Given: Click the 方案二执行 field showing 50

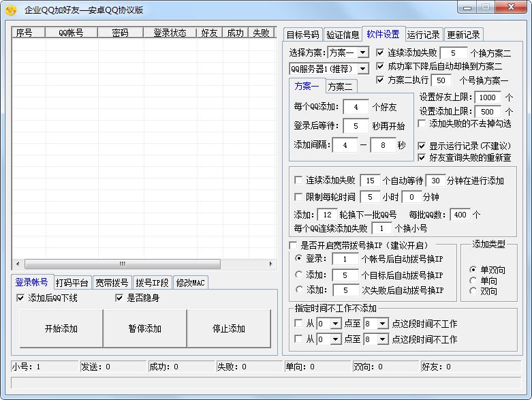Looking at the screenshot, I should tap(441, 80).
